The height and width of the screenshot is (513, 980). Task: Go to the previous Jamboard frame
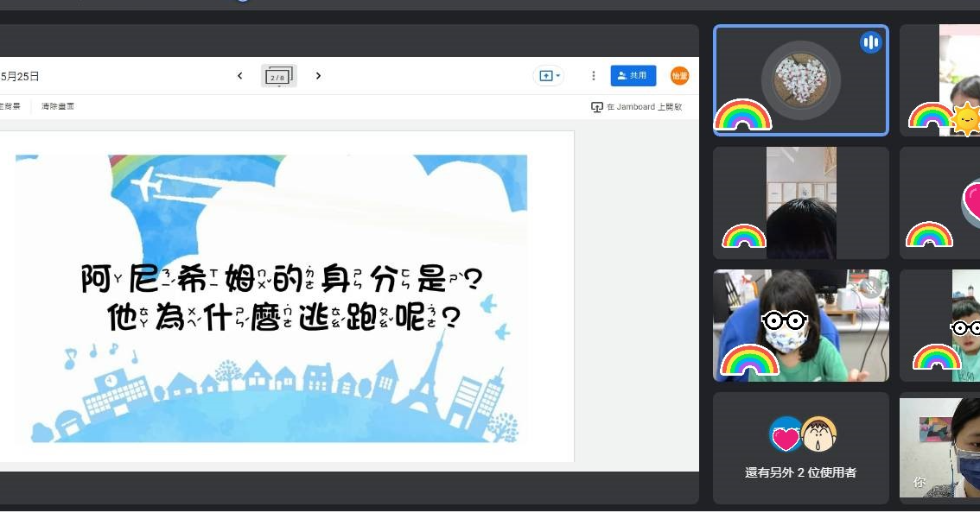pyautogui.click(x=240, y=76)
